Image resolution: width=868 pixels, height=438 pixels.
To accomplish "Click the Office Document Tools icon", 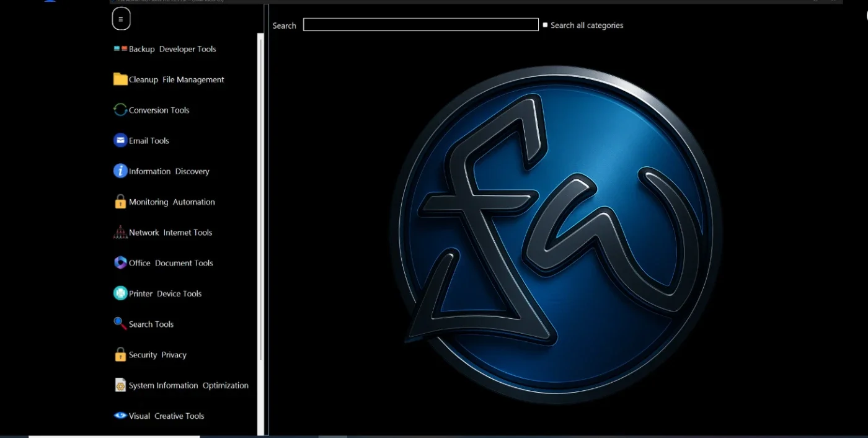I will click(x=120, y=262).
